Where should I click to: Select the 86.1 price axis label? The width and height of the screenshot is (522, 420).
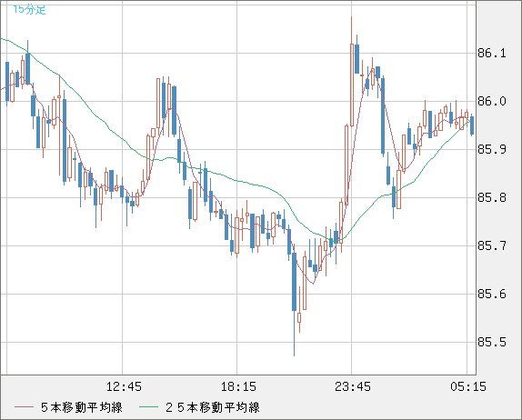[x=492, y=53]
